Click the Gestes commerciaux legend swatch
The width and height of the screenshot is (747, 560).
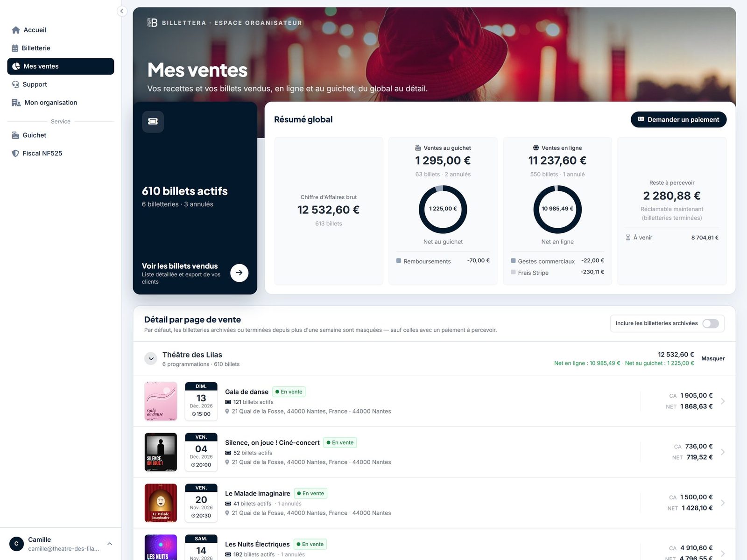tap(513, 261)
